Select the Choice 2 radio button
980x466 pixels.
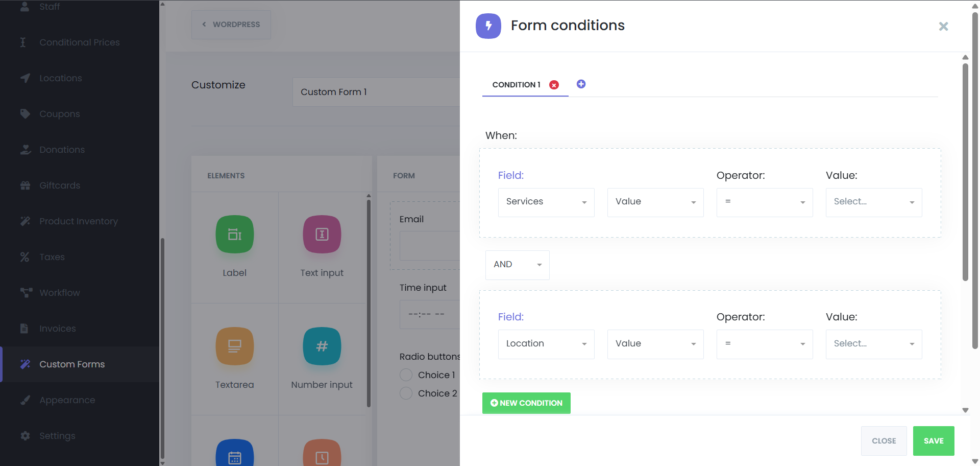pos(406,393)
